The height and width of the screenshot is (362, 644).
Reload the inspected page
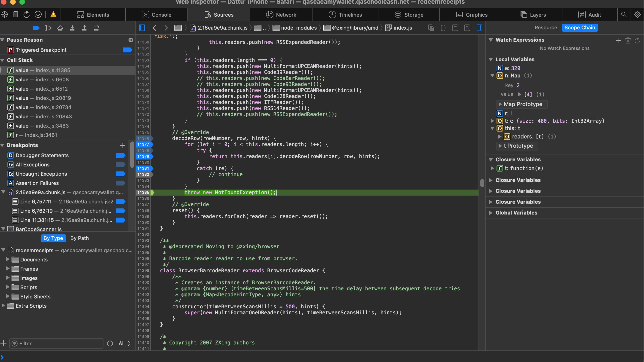[27, 15]
